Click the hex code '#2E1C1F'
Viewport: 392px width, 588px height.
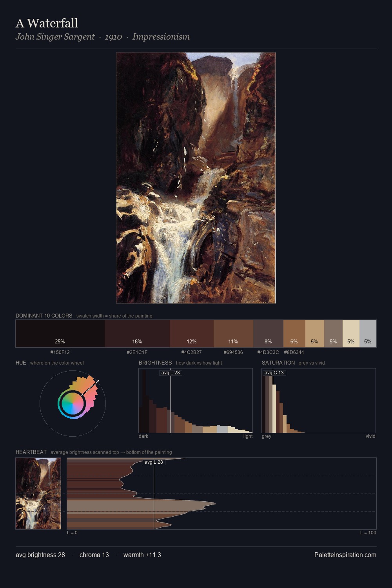(137, 352)
